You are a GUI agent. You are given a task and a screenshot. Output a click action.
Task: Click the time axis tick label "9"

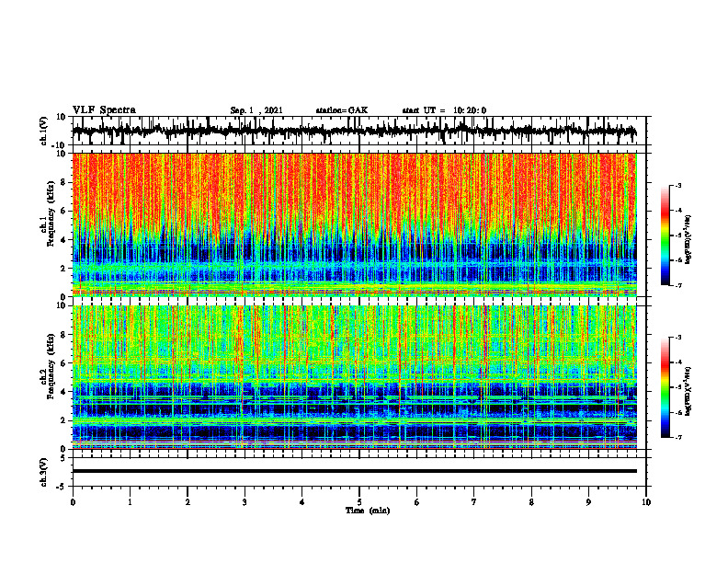click(588, 502)
